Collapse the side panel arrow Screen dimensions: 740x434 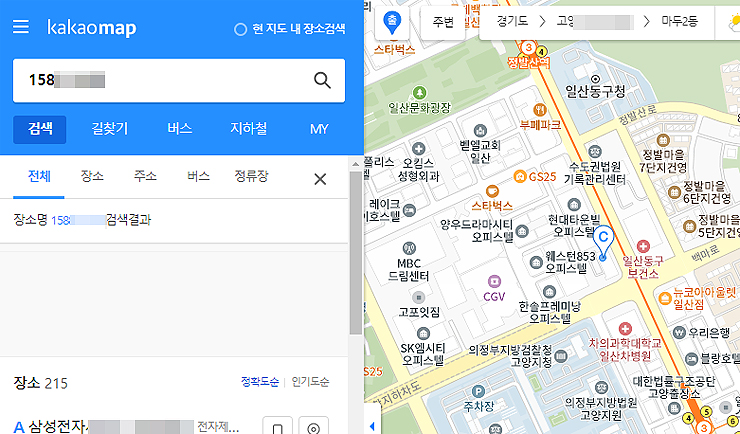pyautogui.click(x=371, y=426)
